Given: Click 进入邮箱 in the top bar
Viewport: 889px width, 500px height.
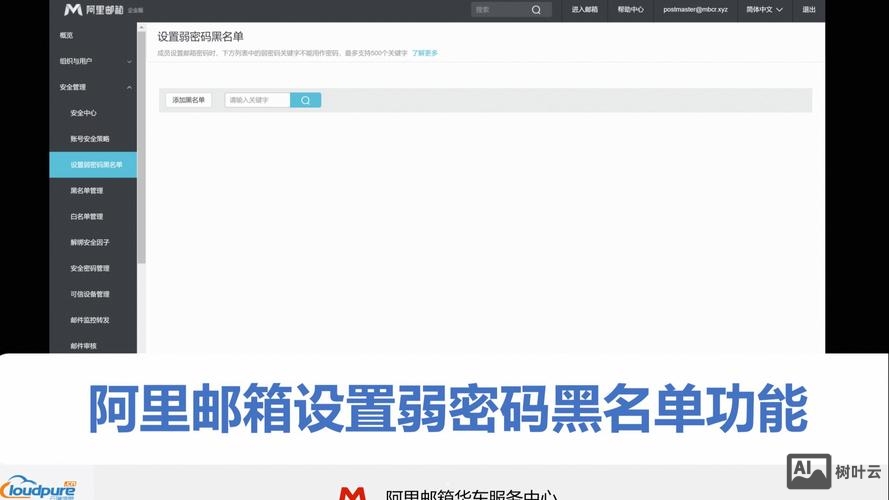Looking at the screenshot, I should (x=585, y=10).
